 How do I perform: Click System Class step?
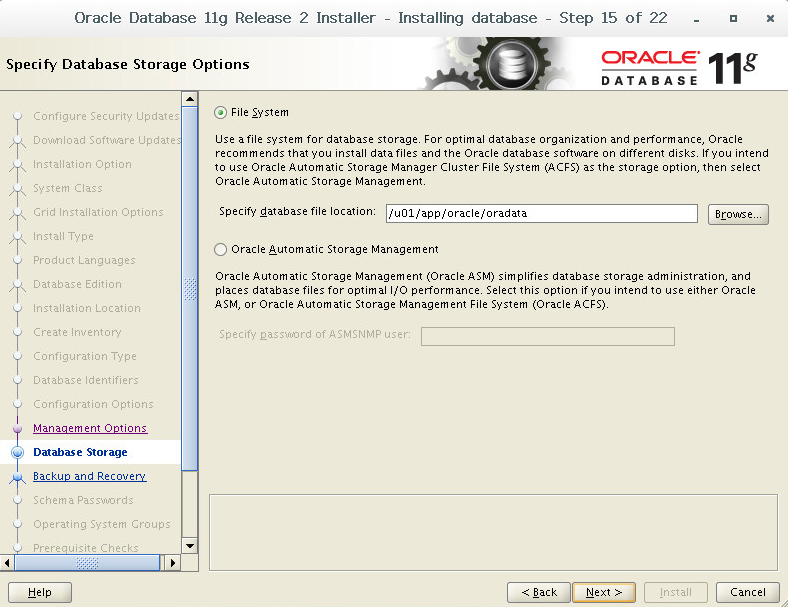[68, 188]
